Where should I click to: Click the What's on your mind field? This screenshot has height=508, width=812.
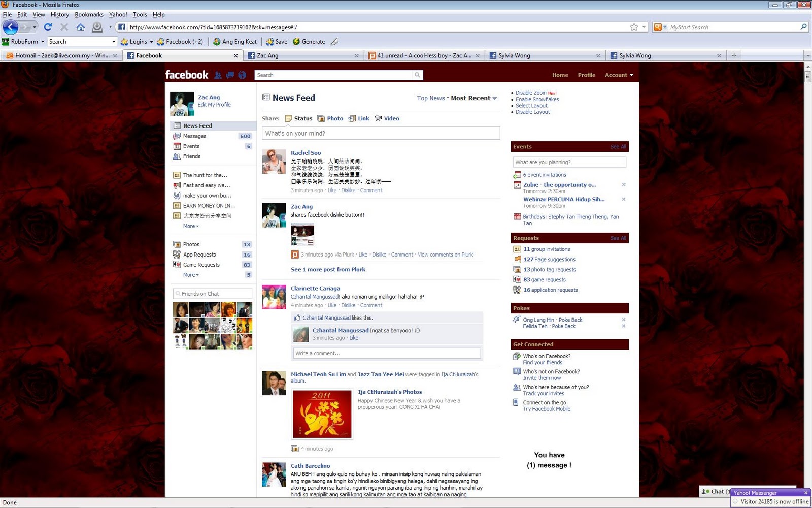(381, 133)
